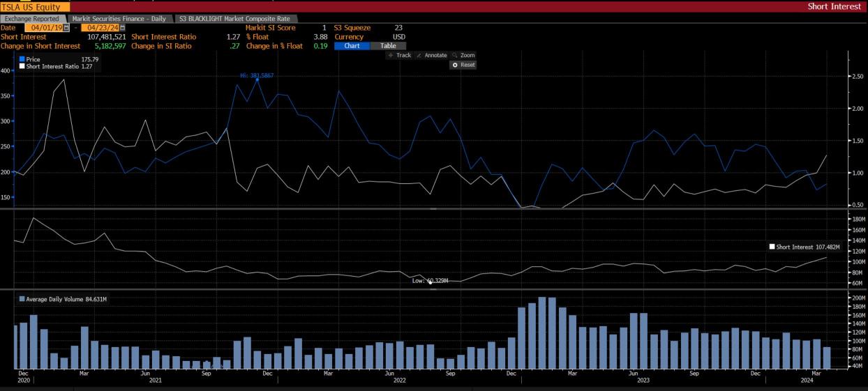Viewport: 868px width, 391px height.
Task: Click the % Float value 3.88
Action: [320, 37]
